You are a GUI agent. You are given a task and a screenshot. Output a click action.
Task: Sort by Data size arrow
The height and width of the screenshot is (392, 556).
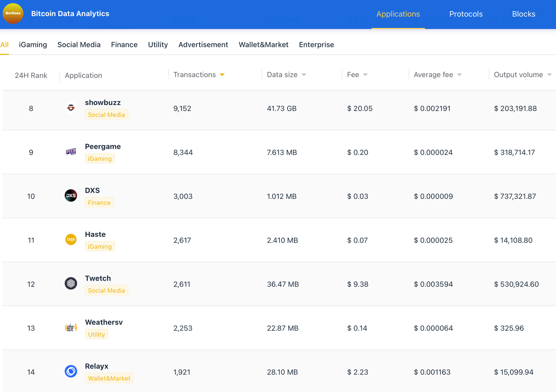point(304,75)
